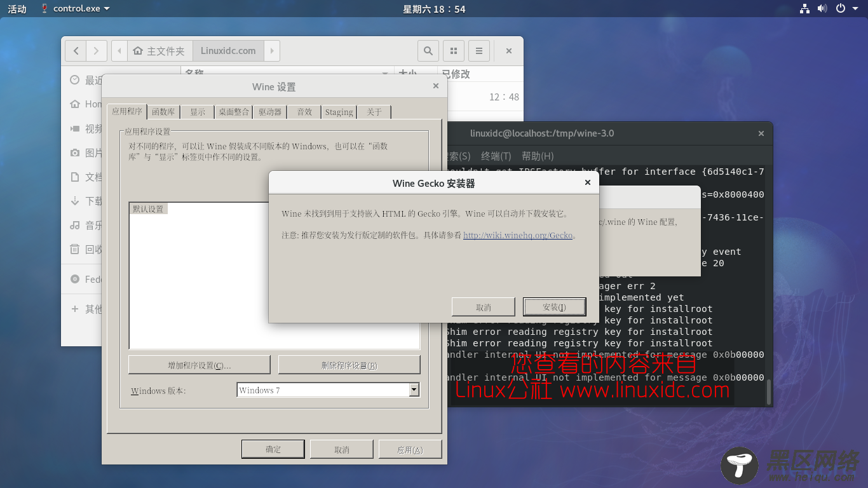
Task: Select 默认设置 list entry
Action: point(148,208)
